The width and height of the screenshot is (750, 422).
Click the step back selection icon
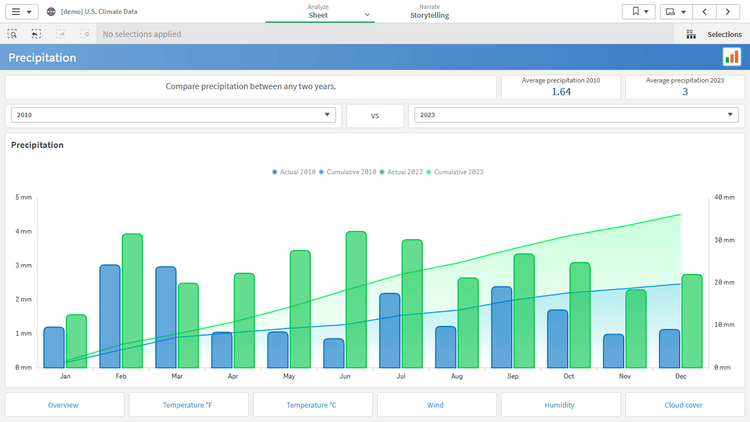tap(36, 34)
